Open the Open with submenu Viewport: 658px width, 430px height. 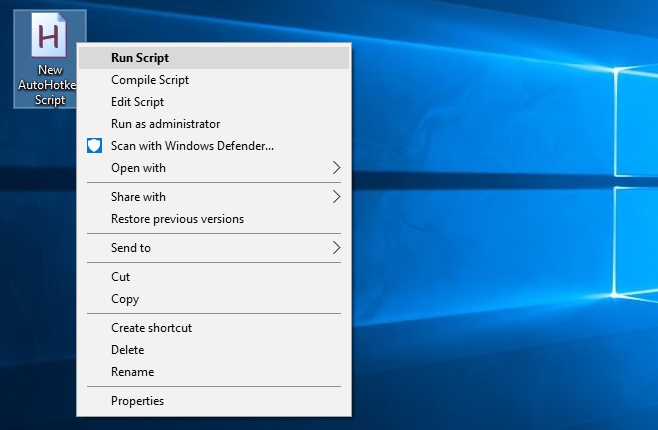[x=138, y=168]
